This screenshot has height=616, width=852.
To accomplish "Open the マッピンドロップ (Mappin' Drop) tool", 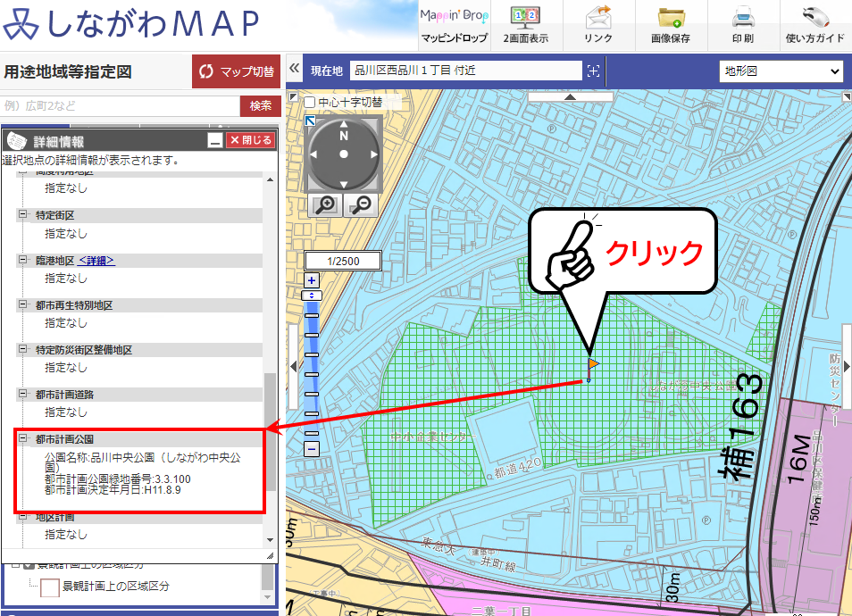I will 455,24.
